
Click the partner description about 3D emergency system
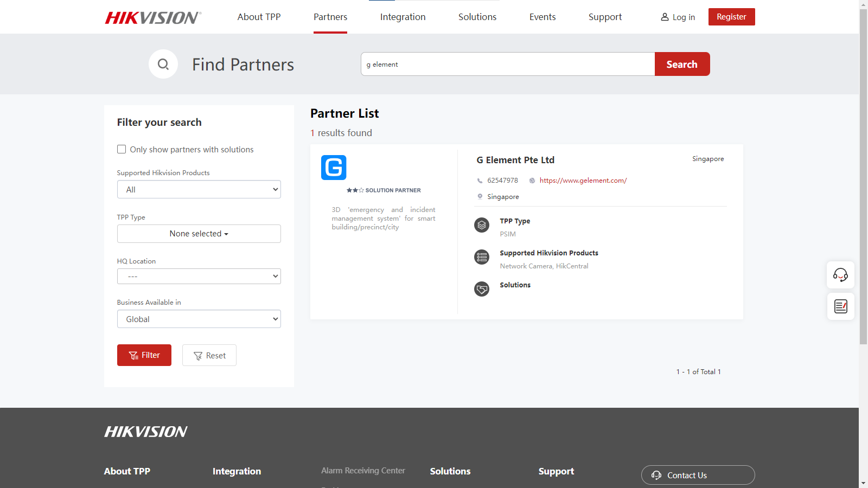point(384,219)
